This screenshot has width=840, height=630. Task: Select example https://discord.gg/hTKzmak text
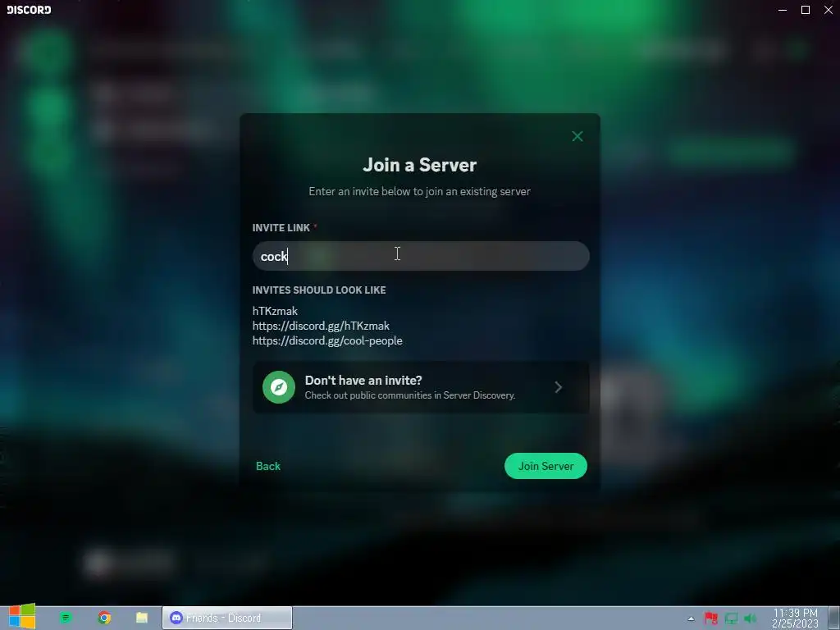321,326
